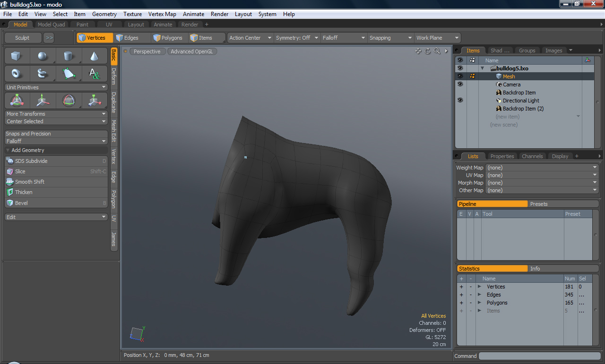Image resolution: width=605 pixels, height=364 pixels.
Task: Toggle visibility eye of Directional Light
Action: pyautogui.click(x=460, y=100)
